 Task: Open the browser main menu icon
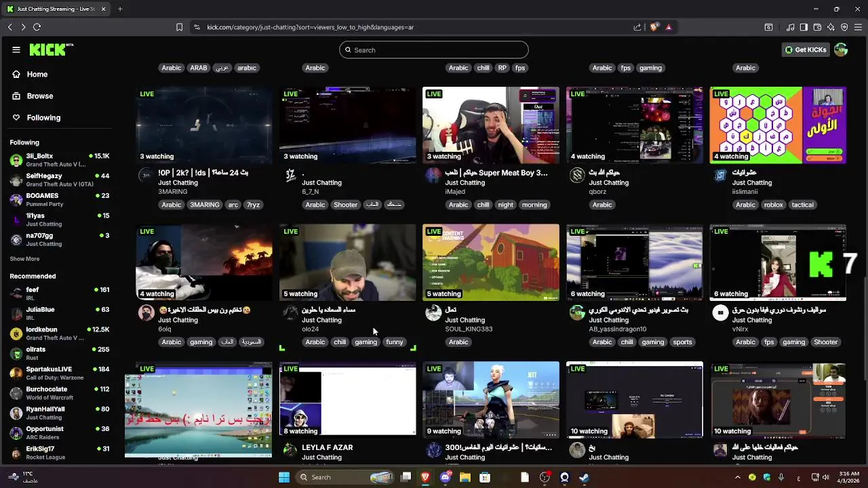pos(858,27)
